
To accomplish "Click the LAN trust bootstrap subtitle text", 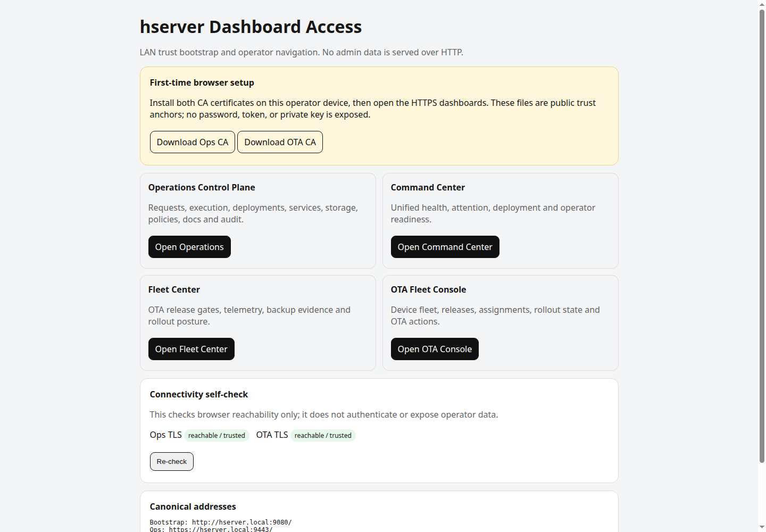I will (301, 52).
